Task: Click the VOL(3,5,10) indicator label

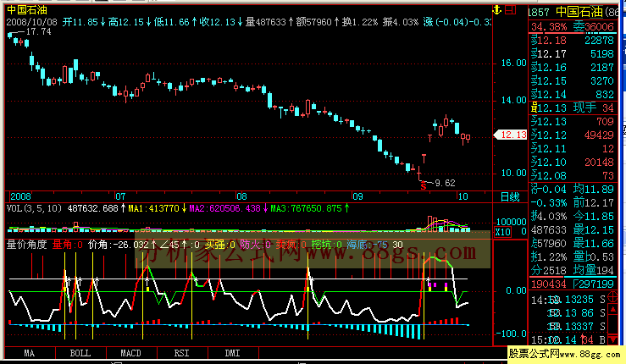Action: pos(35,208)
